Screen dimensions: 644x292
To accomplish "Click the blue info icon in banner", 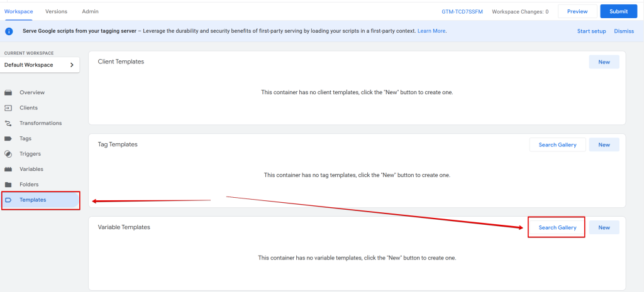I will point(9,31).
